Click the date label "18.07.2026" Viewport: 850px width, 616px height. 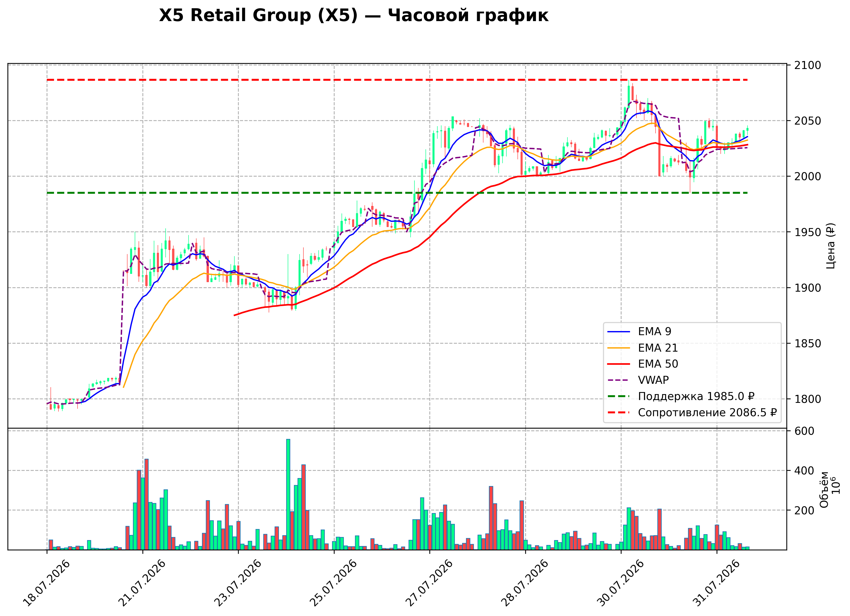[x=46, y=583]
